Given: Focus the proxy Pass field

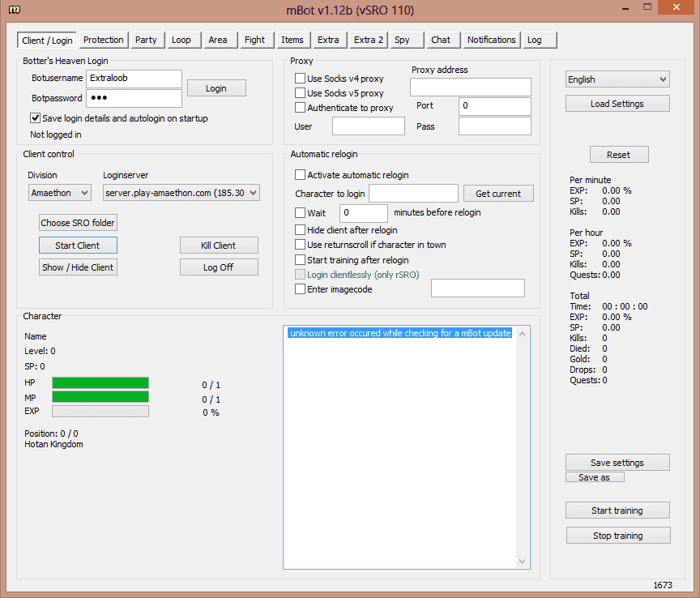Looking at the screenshot, I should pos(495,126).
